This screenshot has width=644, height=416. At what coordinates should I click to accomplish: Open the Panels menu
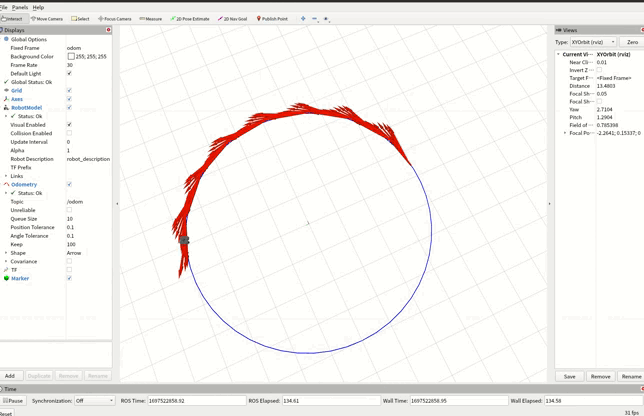pyautogui.click(x=20, y=7)
